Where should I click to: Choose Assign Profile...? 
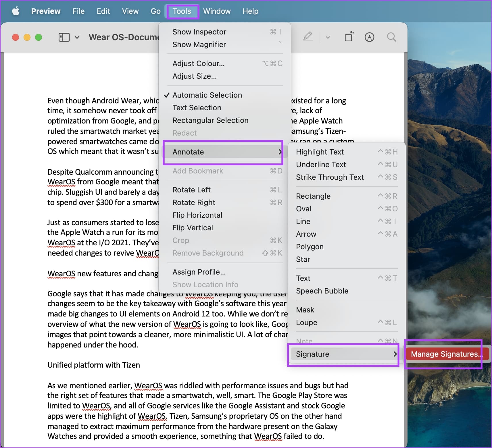(x=225, y=272)
